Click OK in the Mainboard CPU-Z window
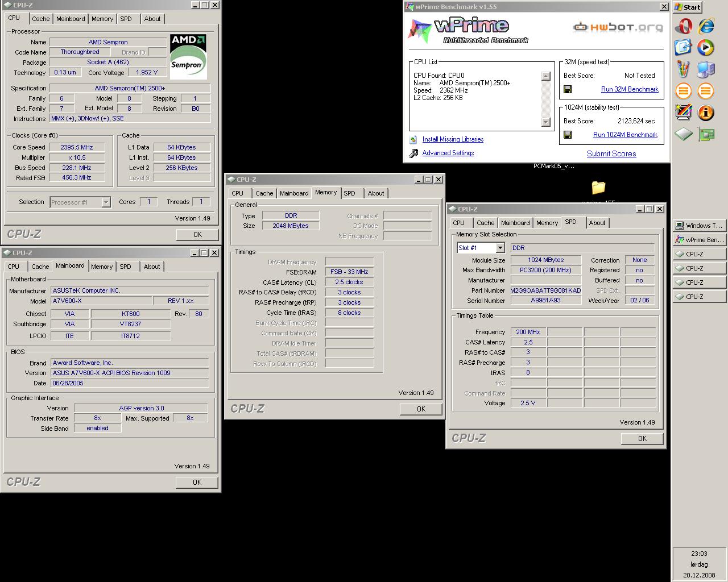This screenshot has height=582, width=728. pos(197,482)
